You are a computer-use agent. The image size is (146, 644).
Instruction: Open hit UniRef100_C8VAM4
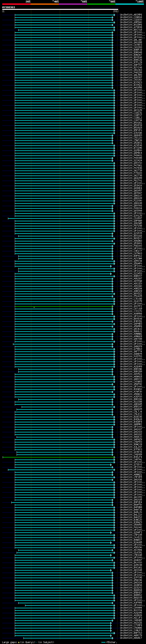(x=131, y=608)
